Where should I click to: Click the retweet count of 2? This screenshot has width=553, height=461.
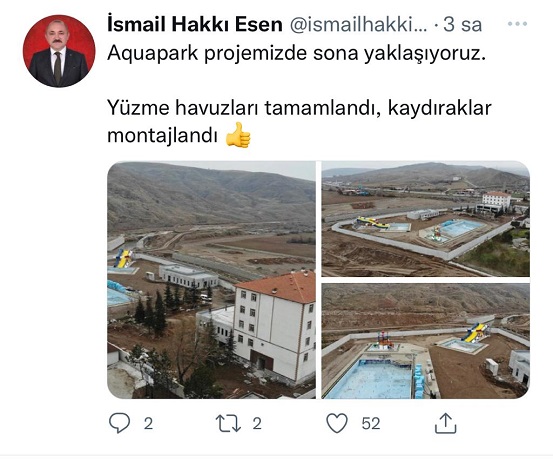257,424
